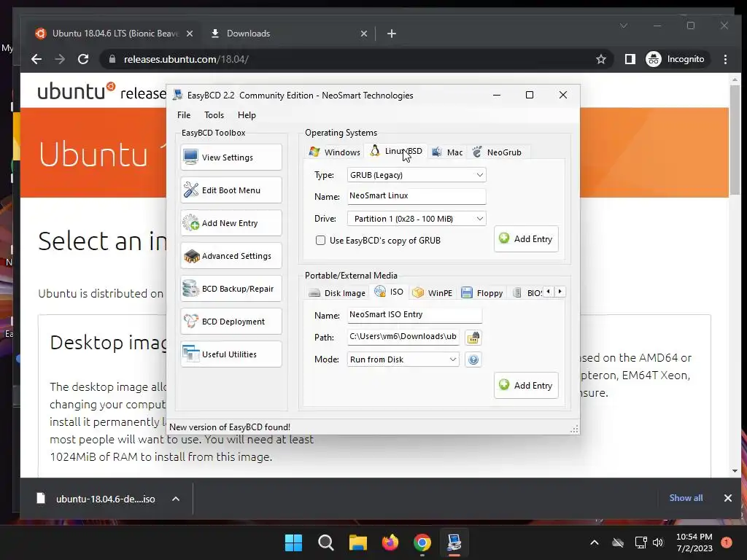The width and height of the screenshot is (747, 560).
Task: Click EasyBCD icon in taskbar
Action: pos(454,542)
